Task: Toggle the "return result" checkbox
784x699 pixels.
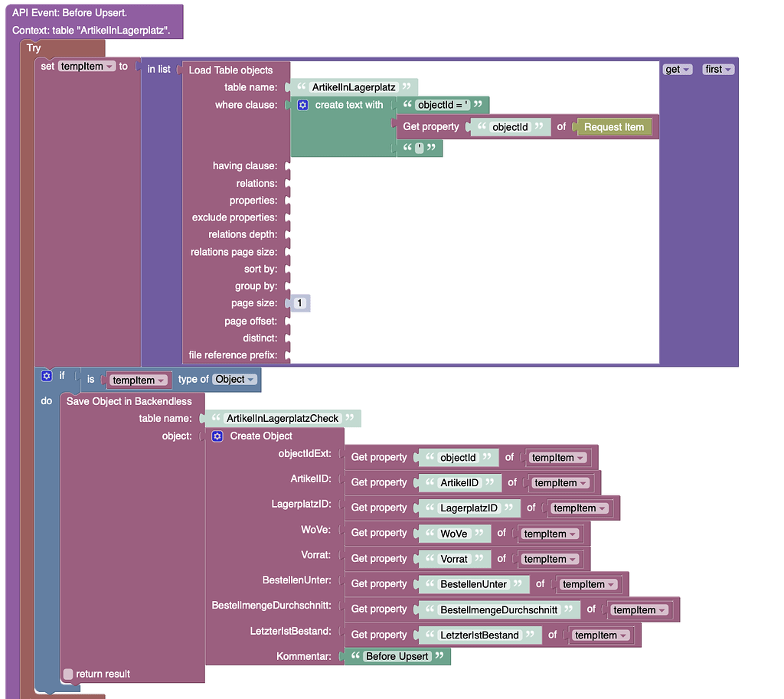Action: point(67,674)
